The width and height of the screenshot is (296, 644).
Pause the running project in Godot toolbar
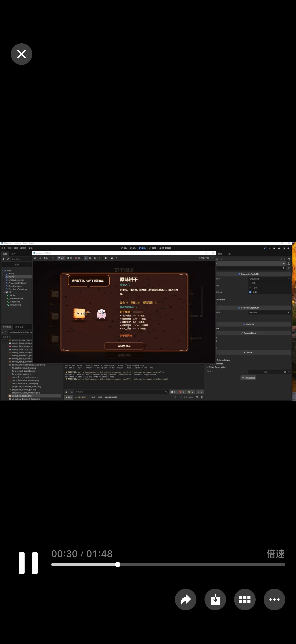(270, 248)
